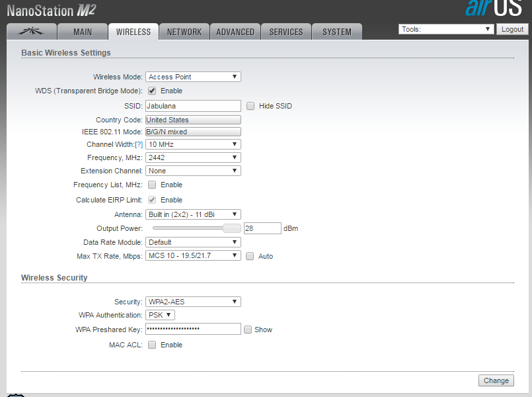Open the Frequency, MHz dropdown
532x397 pixels.
pyautogui.click(x=193, y=157)
